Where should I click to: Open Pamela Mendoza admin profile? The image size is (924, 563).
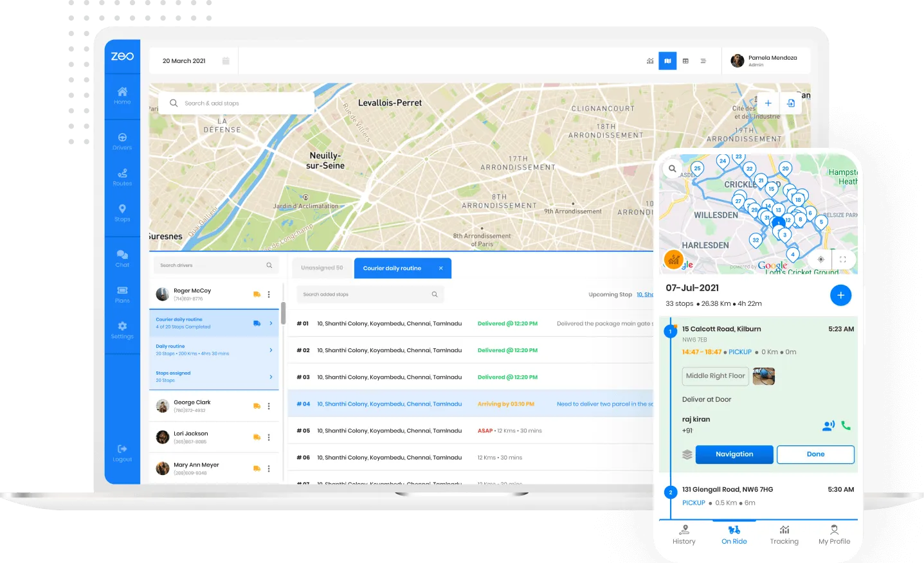coord(765,61)
